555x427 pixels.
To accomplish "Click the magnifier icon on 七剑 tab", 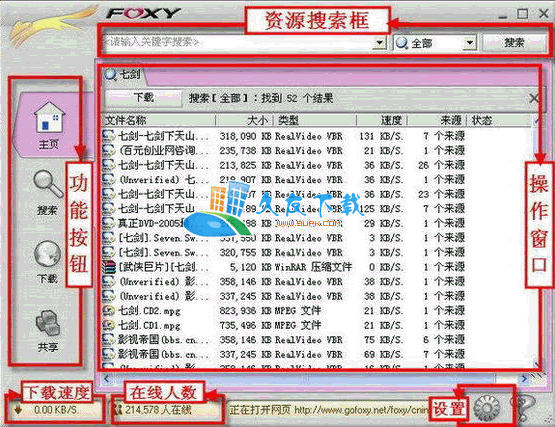I will coord(110,75).
